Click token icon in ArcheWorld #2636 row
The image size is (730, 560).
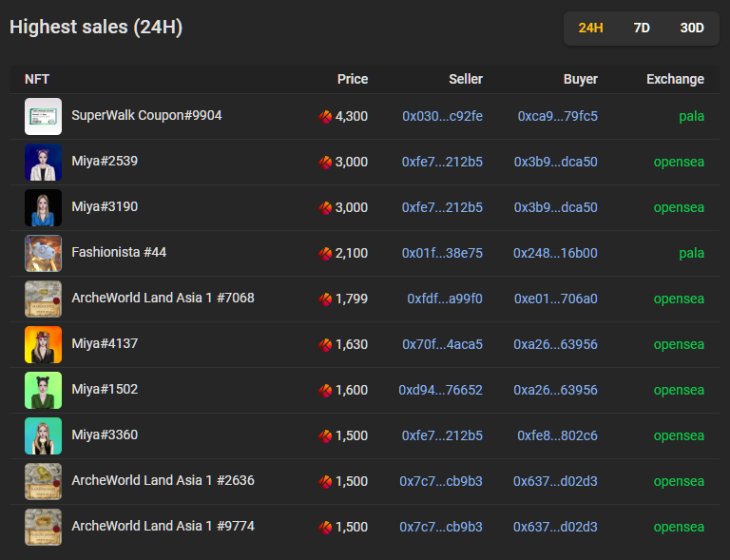point(325,481)
